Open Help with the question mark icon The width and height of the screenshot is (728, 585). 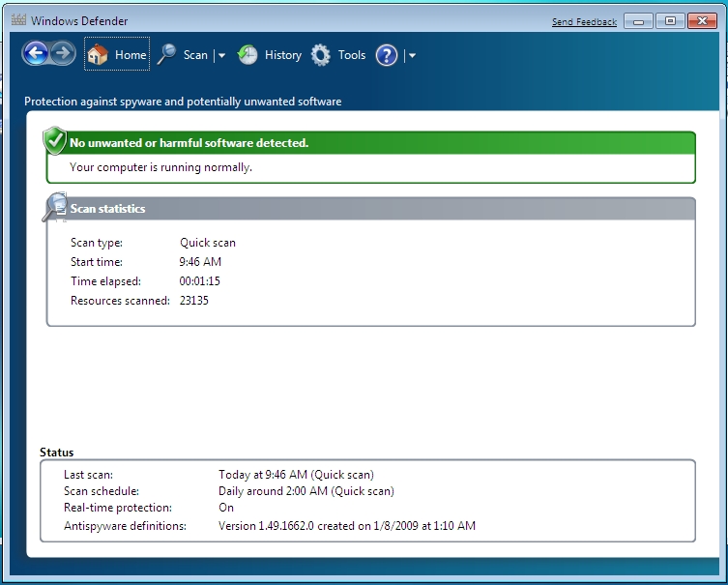click(x=387, y=55)
